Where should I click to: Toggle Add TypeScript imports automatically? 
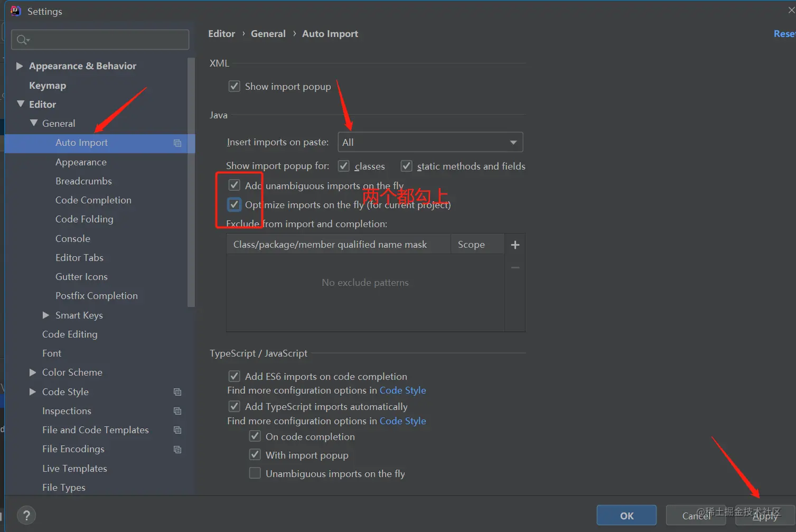point(234,406)
